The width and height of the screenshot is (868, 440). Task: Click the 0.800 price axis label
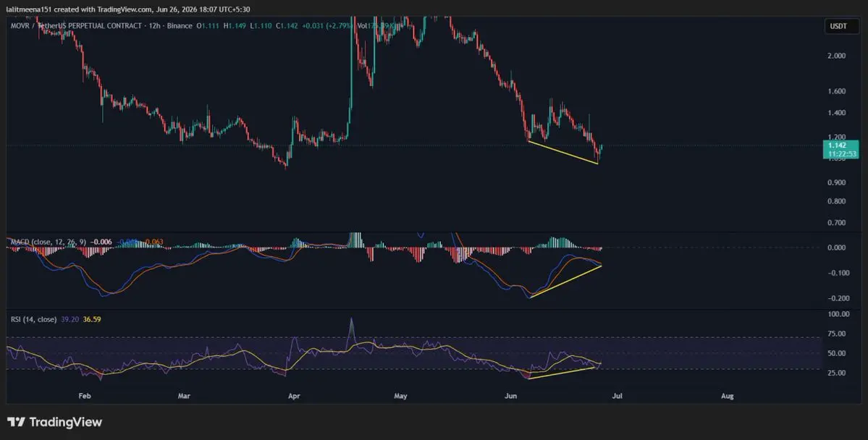coord(836,201)
